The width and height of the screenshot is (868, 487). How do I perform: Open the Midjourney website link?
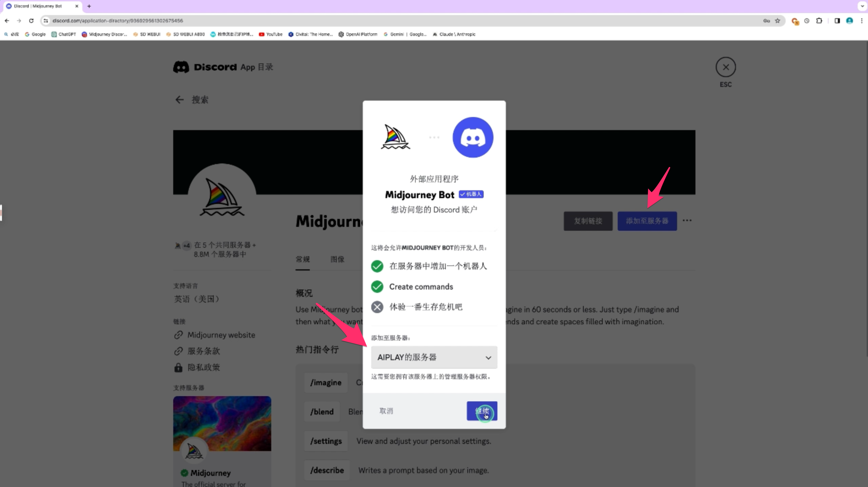[221, 335]
